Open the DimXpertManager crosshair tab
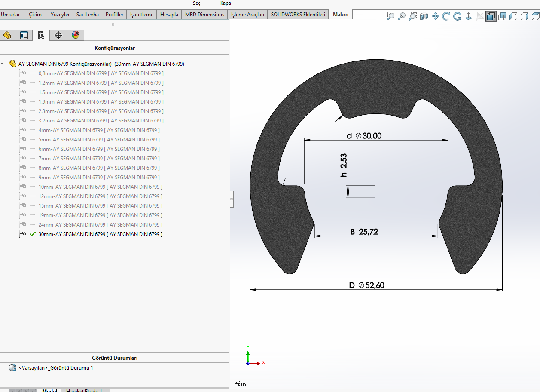This screenshot has height=392, width=540. point(58,35)
